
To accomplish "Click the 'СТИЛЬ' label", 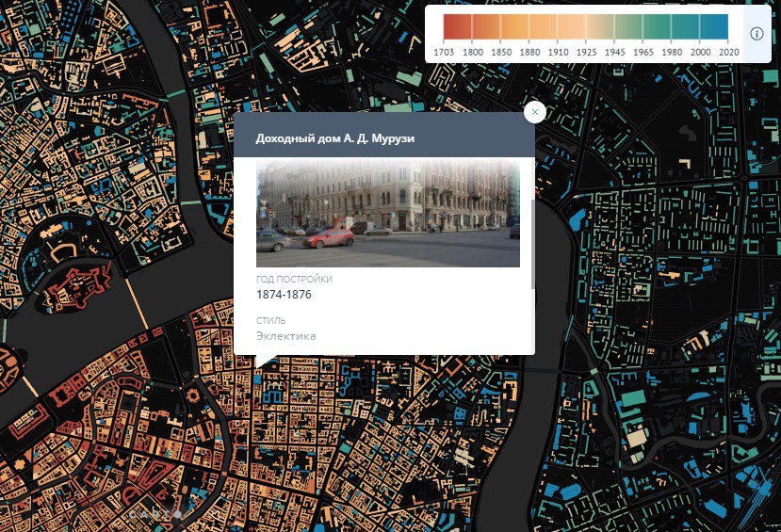I will [x=271, y=320].
